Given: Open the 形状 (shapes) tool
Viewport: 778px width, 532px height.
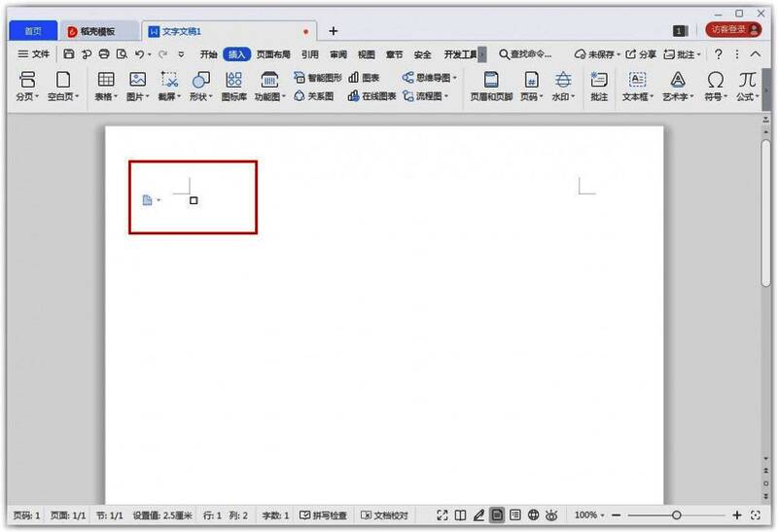Looking at the screenshot, I should tap(199, 85).
